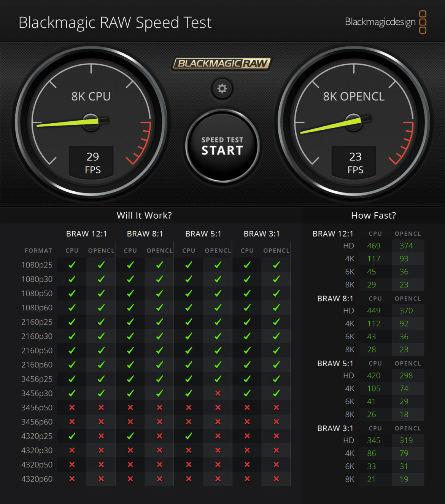The width and height of the screenshot is (445, 504).
Task: Click the BRAW 5:1 HD OpenCL value 298
Action: click(406, 375)
